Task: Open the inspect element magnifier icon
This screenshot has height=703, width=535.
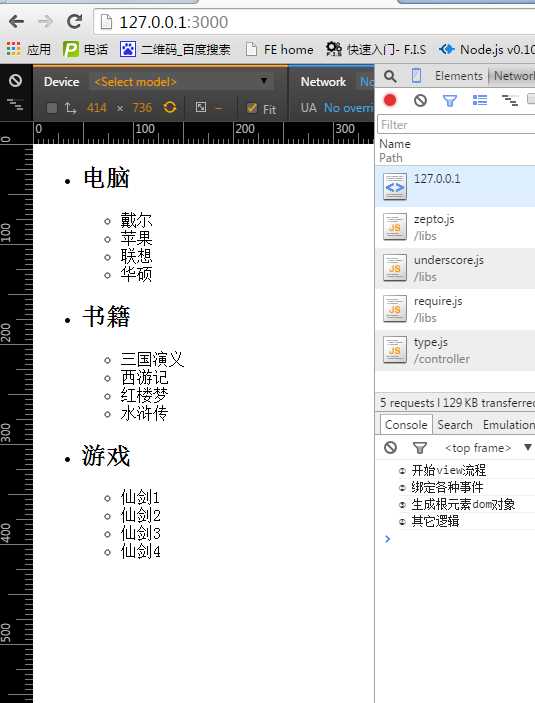Action: point(390,76)
